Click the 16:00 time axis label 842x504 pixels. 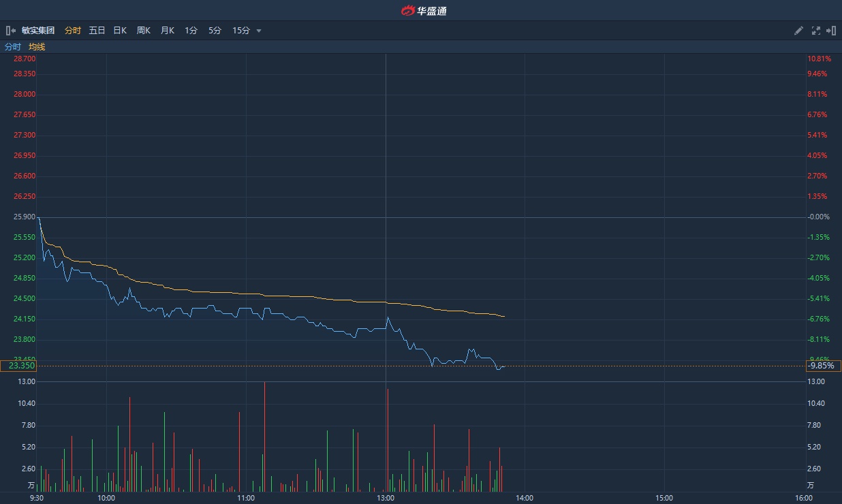804,498
